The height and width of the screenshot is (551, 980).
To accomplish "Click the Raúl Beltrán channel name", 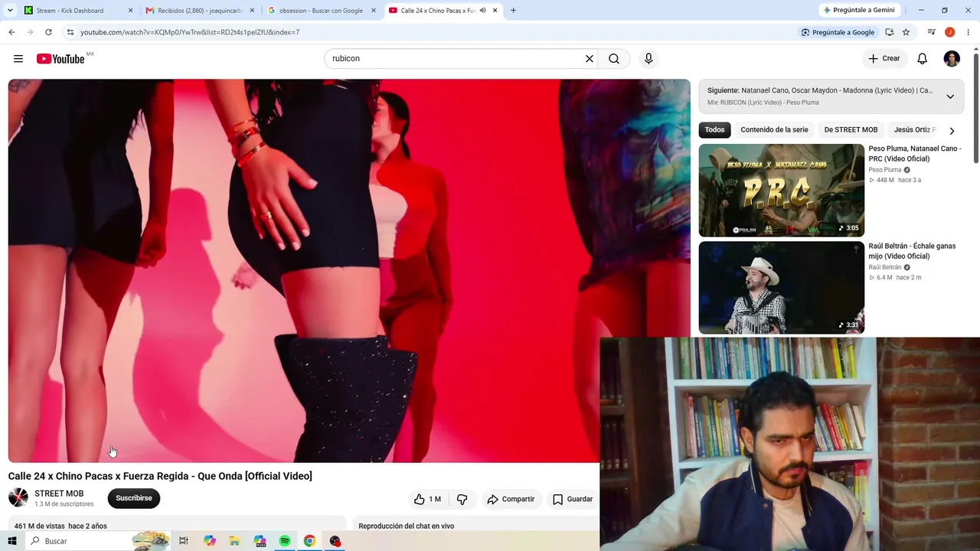I will tap(885, 267).
